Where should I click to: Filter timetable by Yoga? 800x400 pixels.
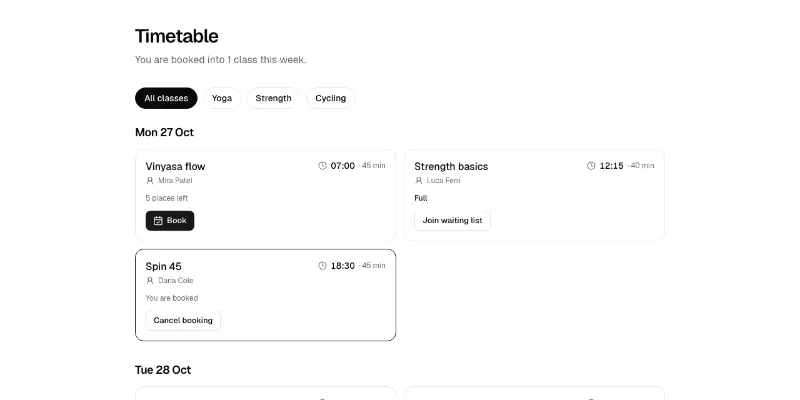222,98
